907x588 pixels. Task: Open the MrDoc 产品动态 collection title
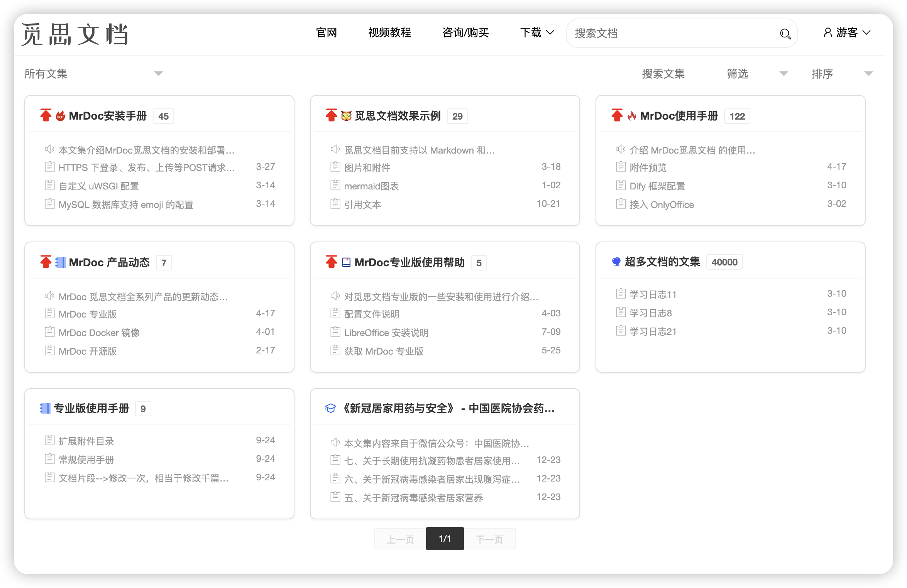click(109, 262)
